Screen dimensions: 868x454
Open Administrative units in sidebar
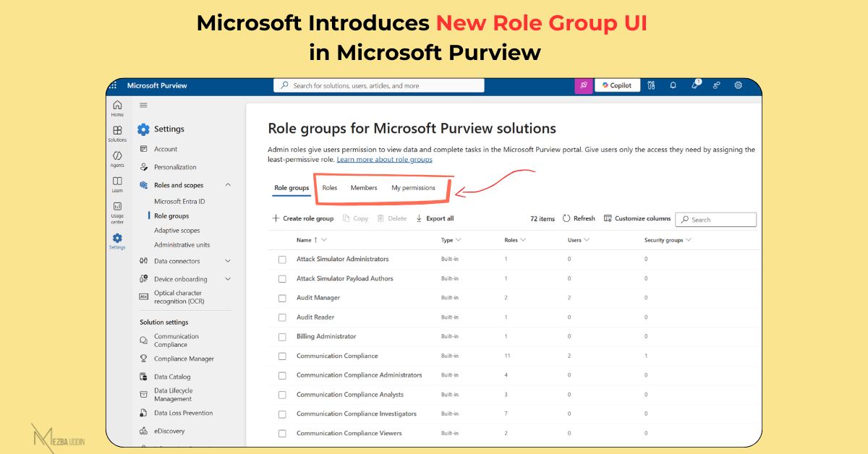click(x=182, y=245)
